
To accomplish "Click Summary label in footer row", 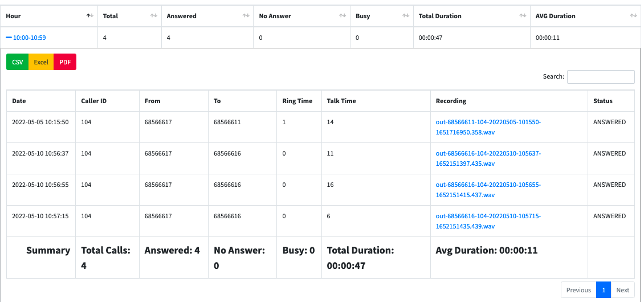I will pyautogui.click(x=48, y=250).
